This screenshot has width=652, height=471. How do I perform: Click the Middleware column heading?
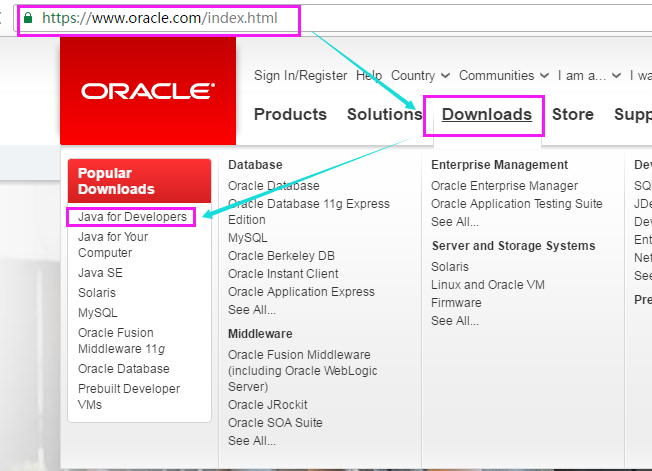click(260, 334)
